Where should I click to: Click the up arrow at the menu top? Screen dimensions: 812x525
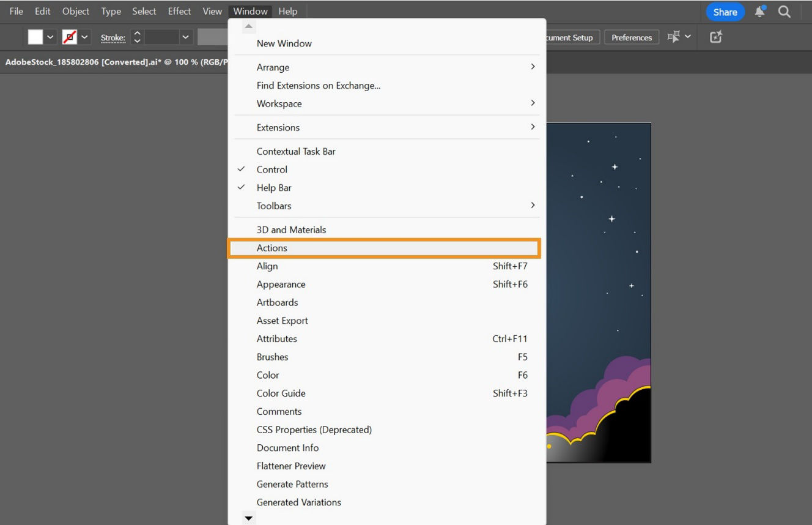tap(248, 25)
